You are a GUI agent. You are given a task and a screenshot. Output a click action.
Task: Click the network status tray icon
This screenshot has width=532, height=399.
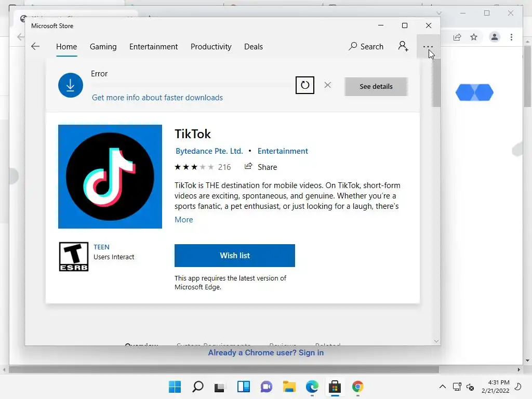point(457,387)
